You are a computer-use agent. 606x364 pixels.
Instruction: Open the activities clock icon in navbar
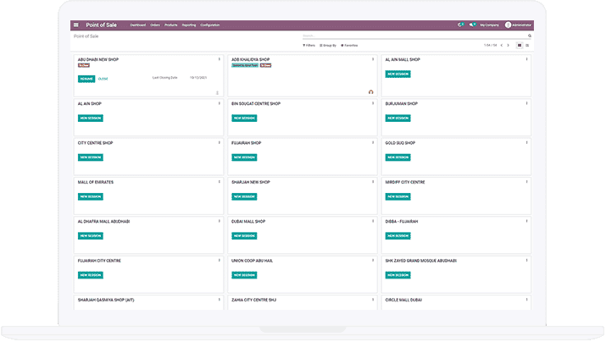(460, 25)
